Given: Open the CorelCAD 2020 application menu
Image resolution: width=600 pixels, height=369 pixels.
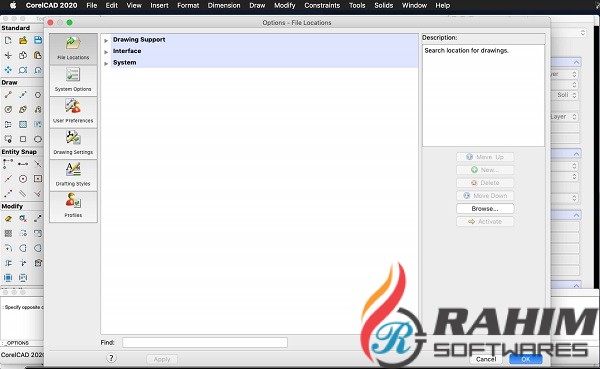Looking at the screenshot, I should 51,5.
